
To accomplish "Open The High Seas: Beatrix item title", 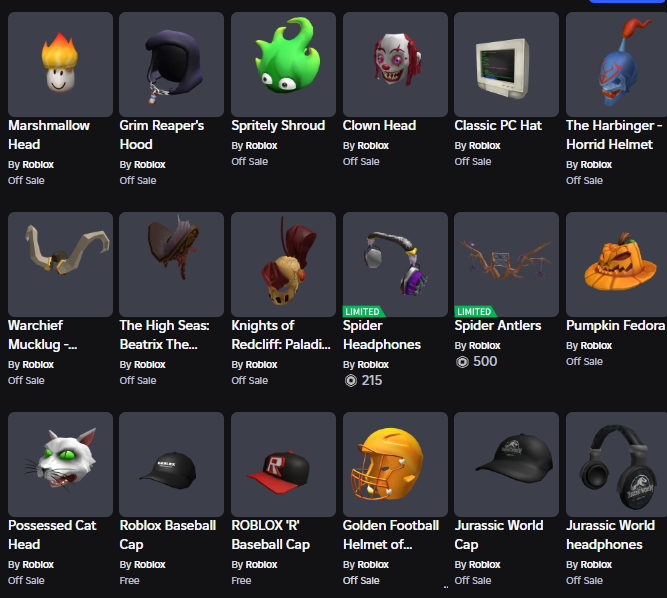I will pos(165,335).
